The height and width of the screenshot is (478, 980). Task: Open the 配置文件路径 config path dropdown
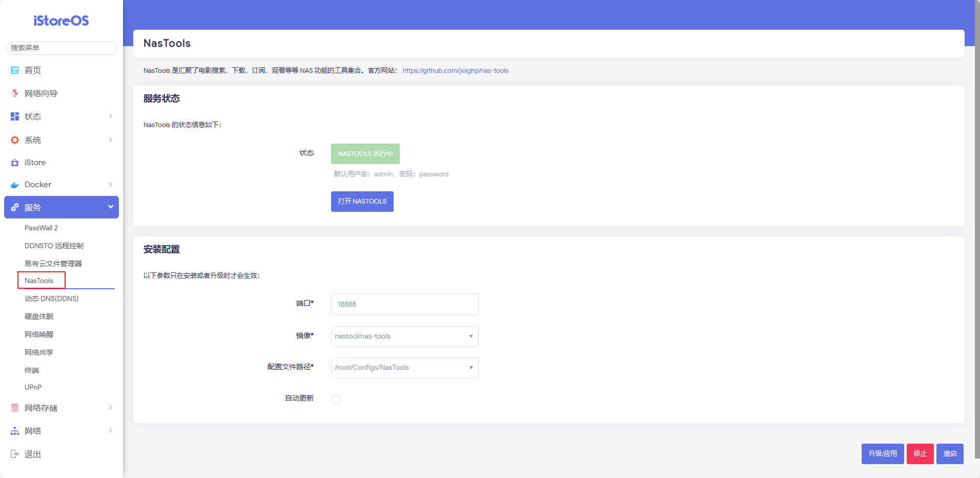click(404, 368)
